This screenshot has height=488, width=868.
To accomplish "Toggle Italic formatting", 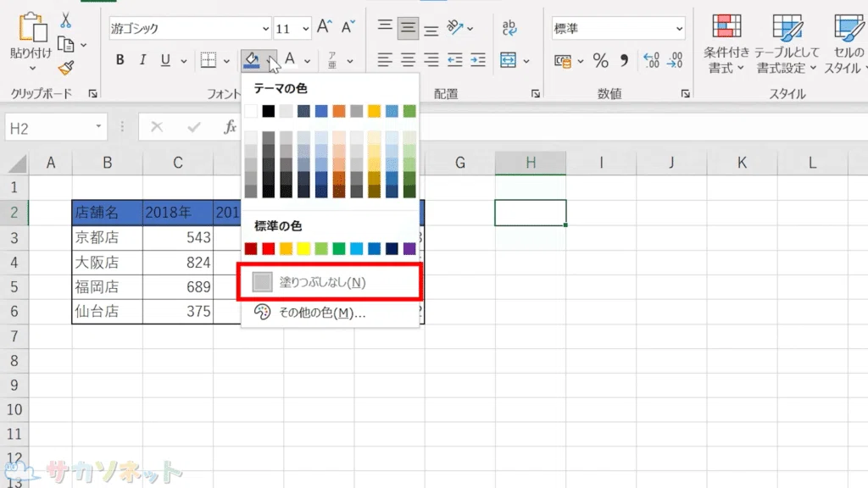I will 142,60.
